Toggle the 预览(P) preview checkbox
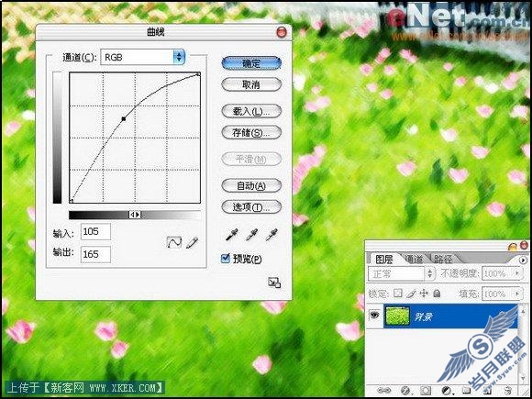The height and width of the screenshot is (399, 532). [226, 259]
